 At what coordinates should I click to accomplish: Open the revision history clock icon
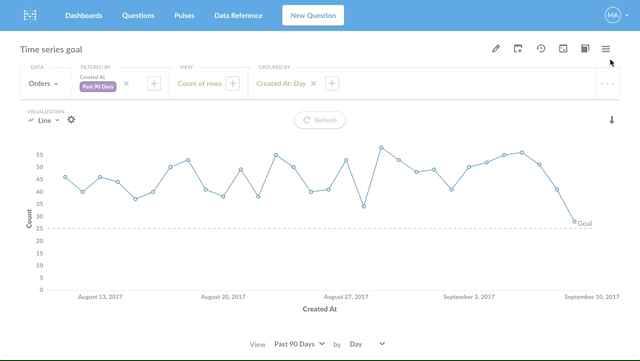pos(541,49)
